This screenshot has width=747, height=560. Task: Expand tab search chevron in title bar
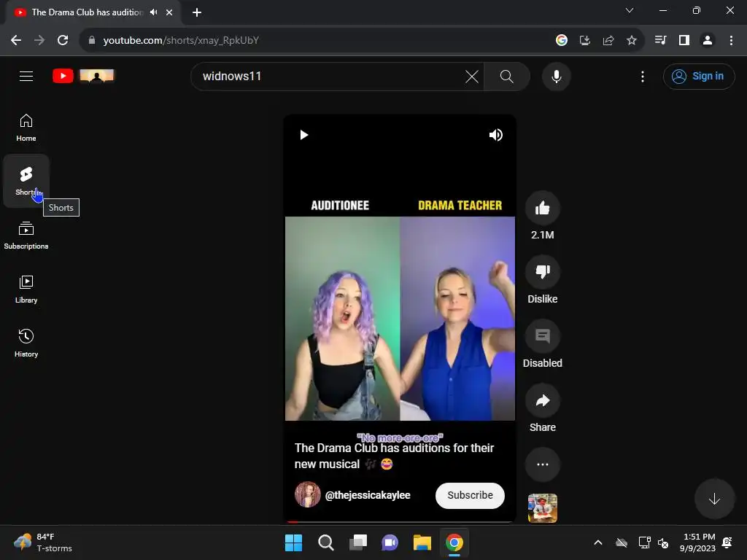(x=630, y=10)
